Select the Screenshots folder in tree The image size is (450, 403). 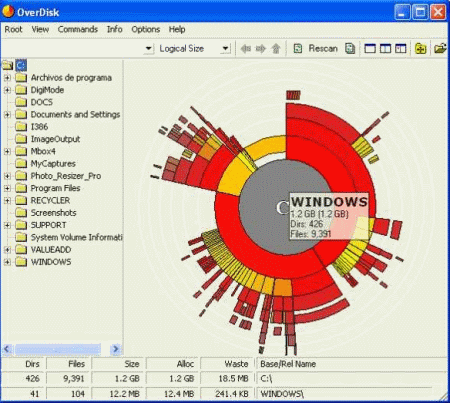pyautogui.click(x=53, y=213)
